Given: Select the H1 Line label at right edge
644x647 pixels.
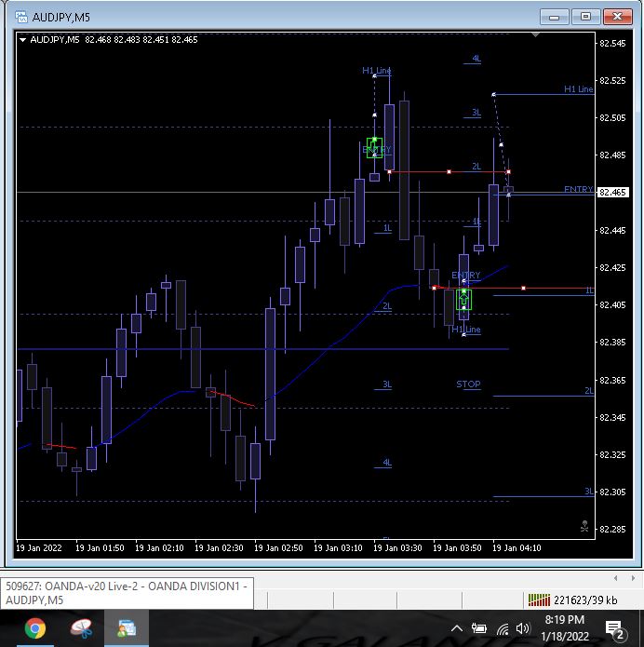Looking at the screenshot, I should pos(579,88).
